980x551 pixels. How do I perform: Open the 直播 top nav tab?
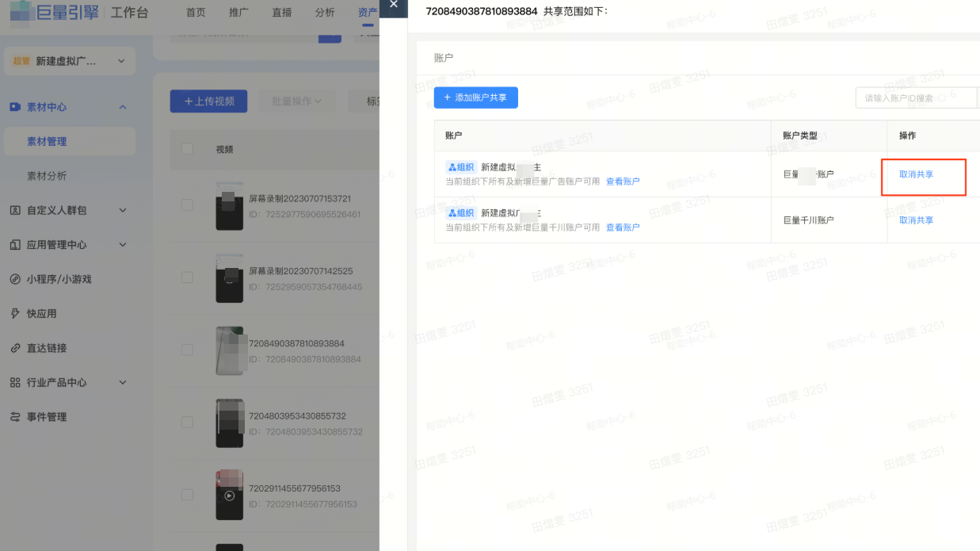pyautogui.click(x=282, y=12)
